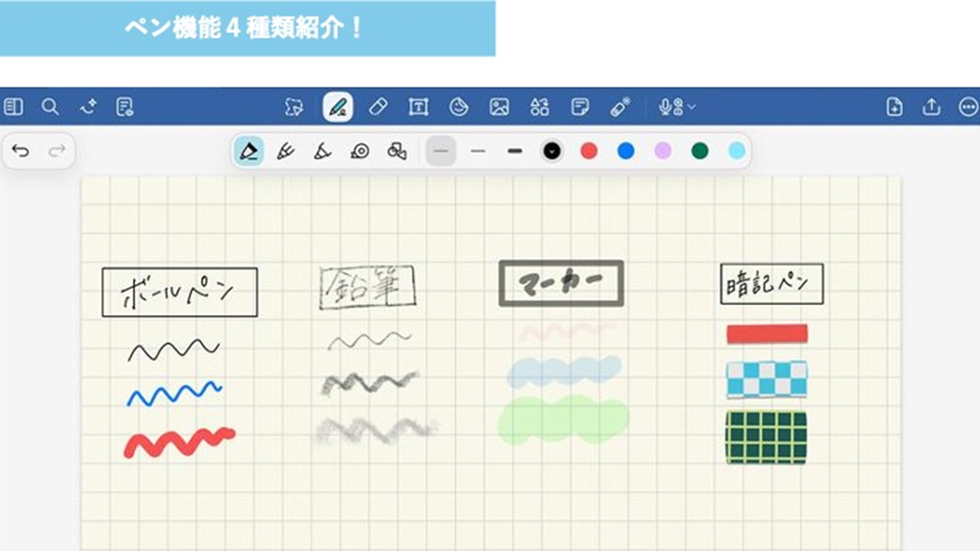Screen dimensions: 980x551
Task: Click the undo arrow button
Action: pos(20,152)
